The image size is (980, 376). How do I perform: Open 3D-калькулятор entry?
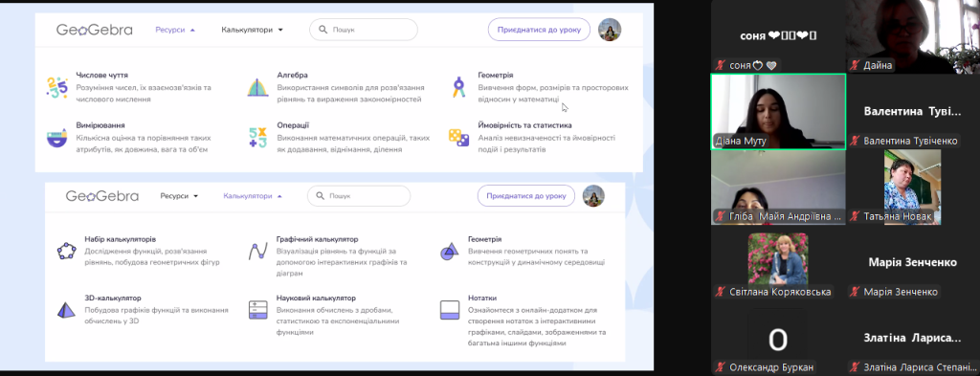pos(113,299)
